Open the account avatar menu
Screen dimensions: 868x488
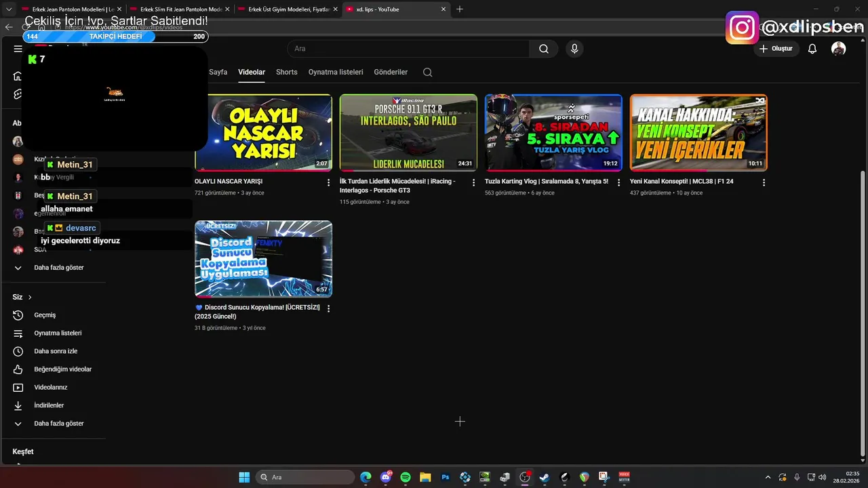[x=839, y=49]
